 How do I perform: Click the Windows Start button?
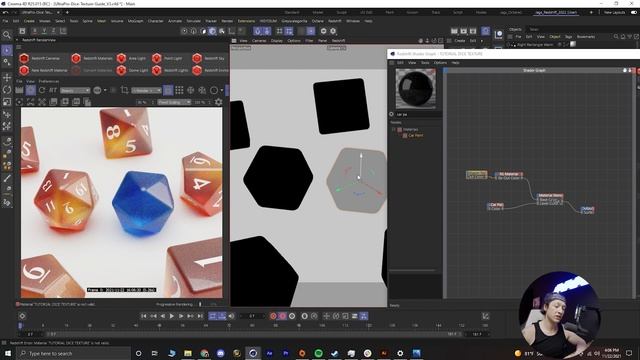click(x=8, y=353)
